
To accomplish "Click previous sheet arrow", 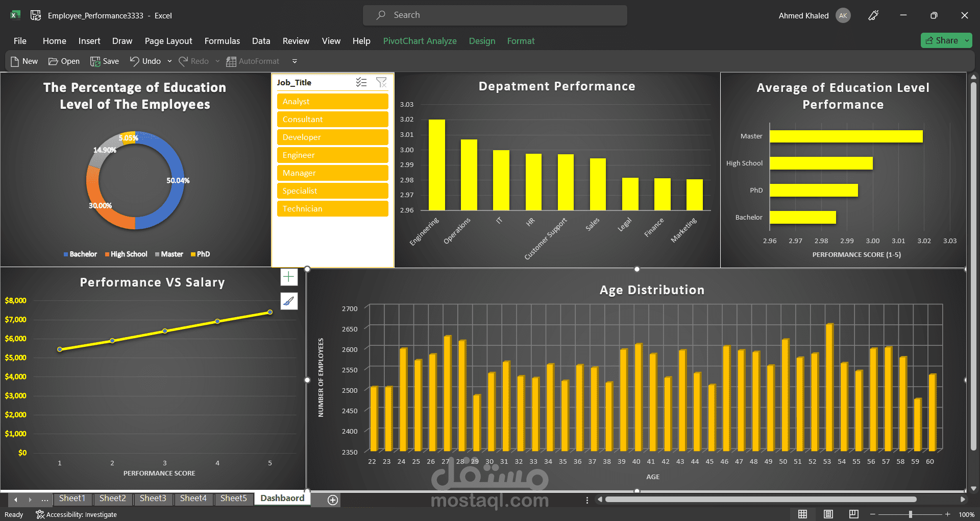I will coord(16,500).
